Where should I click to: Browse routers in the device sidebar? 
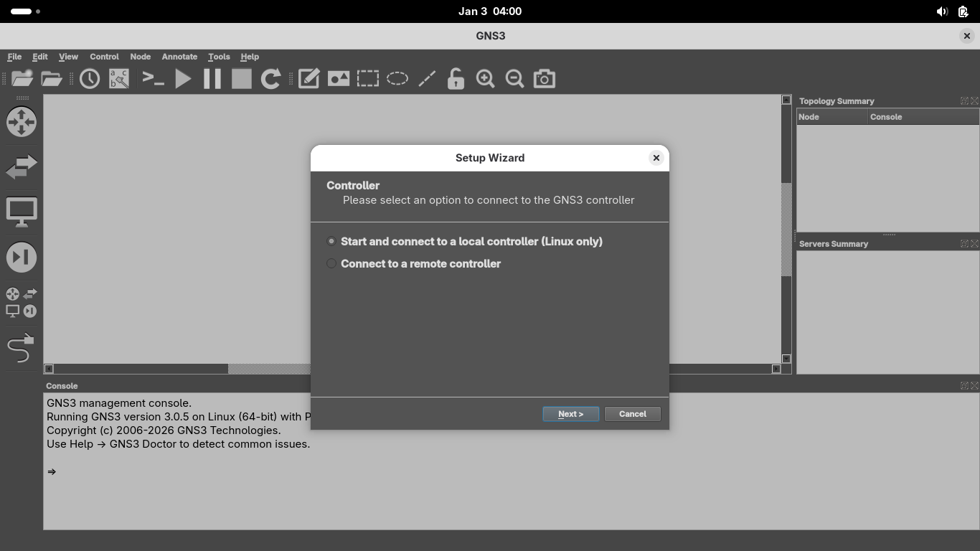[x=22, y=122]
